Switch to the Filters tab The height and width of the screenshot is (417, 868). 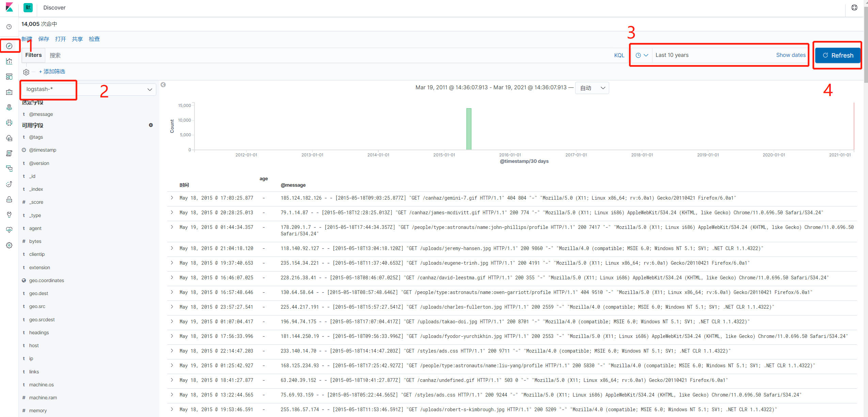33,55
